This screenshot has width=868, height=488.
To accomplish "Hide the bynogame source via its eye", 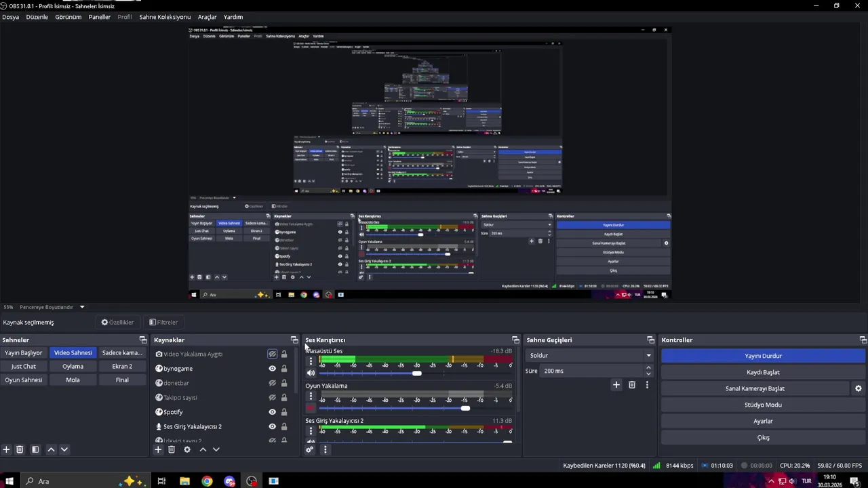I will pos(273,369).
